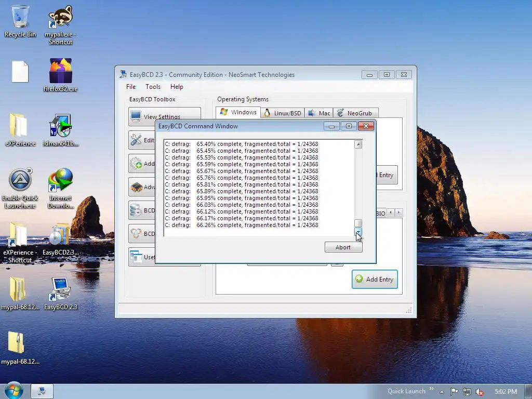Switch to the Linux/BSD tab
Image resolution: width=532 pixels, height=399 pixels.
283,113
